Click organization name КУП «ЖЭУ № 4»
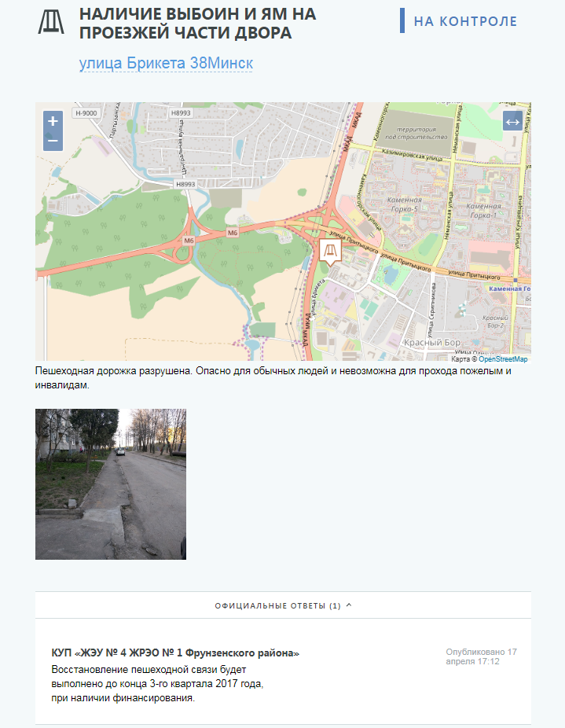 pyautogui.click(x=175, y=653)
